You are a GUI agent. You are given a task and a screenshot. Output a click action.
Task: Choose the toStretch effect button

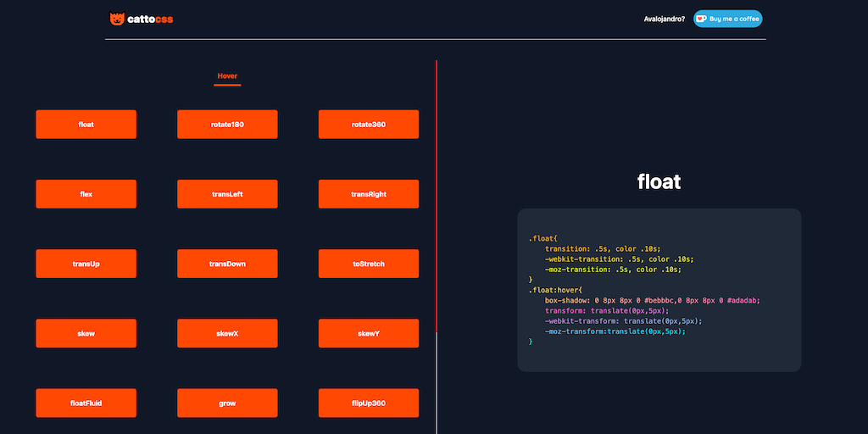click(x=369, y=264)
